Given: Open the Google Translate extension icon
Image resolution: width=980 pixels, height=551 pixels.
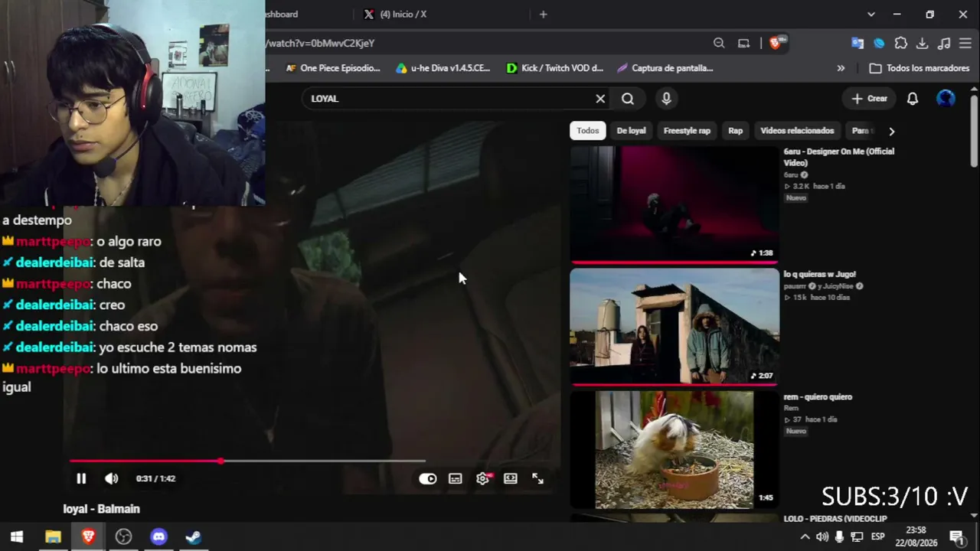Looking at the screenshot, I should pyautogui.click(x=857, y=44).
